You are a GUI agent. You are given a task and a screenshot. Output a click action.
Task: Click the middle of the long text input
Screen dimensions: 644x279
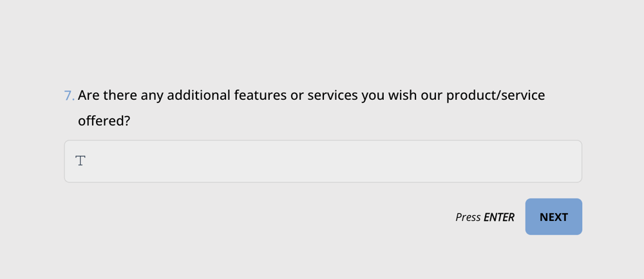[323, 161]
